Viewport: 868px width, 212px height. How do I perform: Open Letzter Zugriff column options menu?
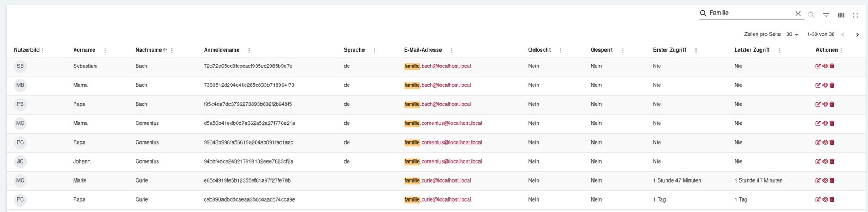tap(780, 50)
